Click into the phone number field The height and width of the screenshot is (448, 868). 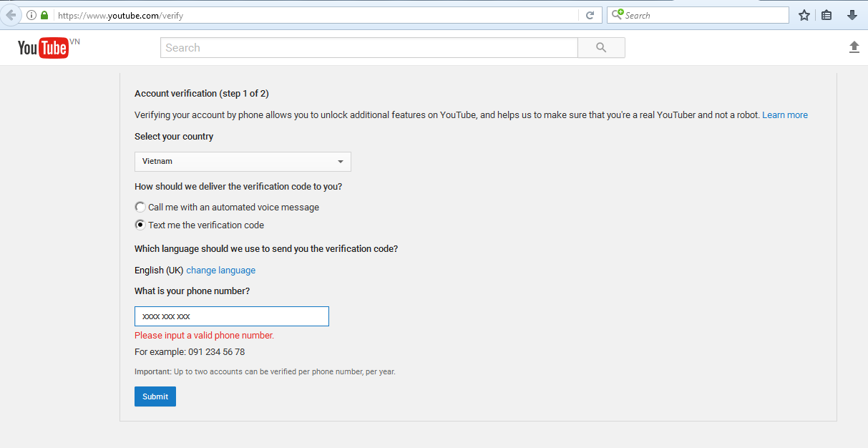231,316
